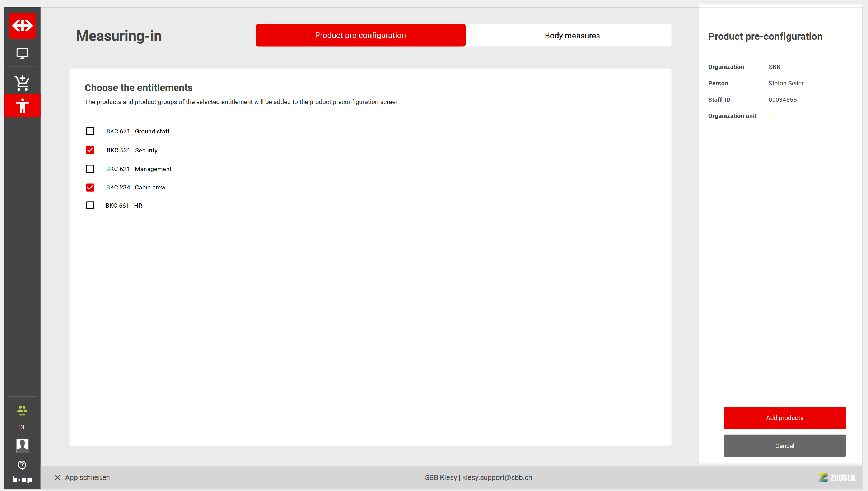The width and height of the screenshot is (868, 491).
Task: Enable BKC 671 Ground staff checkbox
Action: pyautogui.click(x=90, y=131)
